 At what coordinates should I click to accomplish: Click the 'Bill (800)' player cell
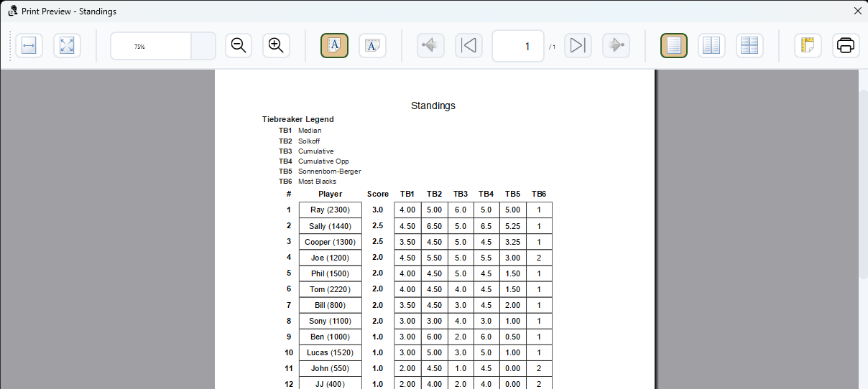[331, 305]
